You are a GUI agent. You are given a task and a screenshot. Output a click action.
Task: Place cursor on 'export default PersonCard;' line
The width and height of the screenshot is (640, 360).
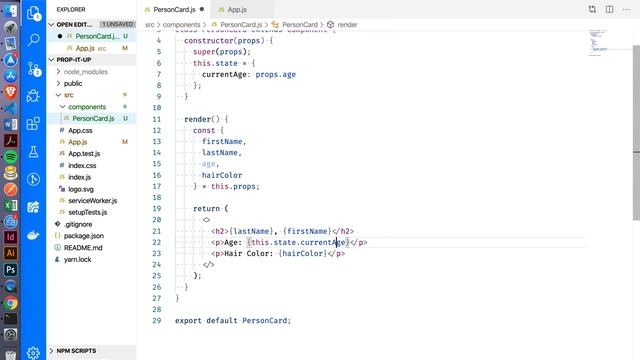point(233,321)
